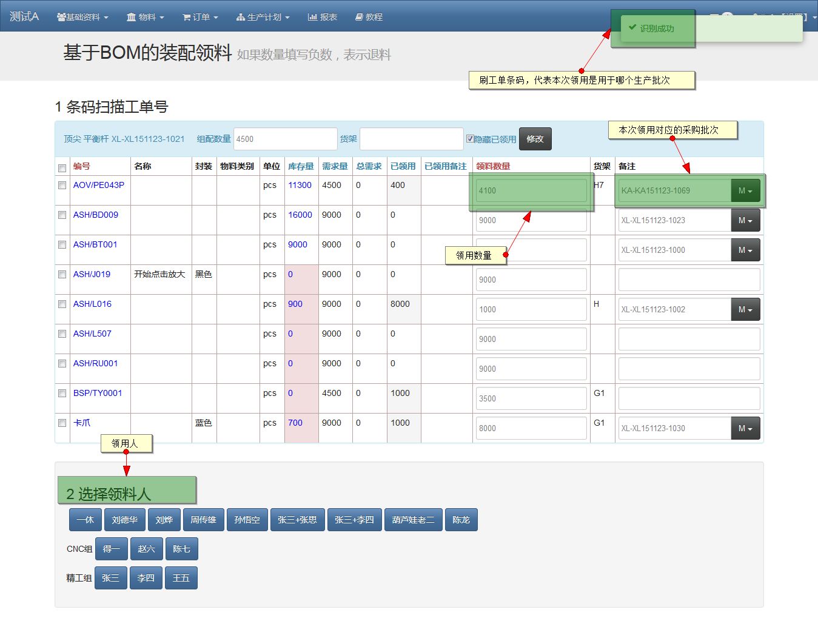Screen dimensions: 818x644
Task: Open the ASH/BD009 item link
Action: coord(96,215)
